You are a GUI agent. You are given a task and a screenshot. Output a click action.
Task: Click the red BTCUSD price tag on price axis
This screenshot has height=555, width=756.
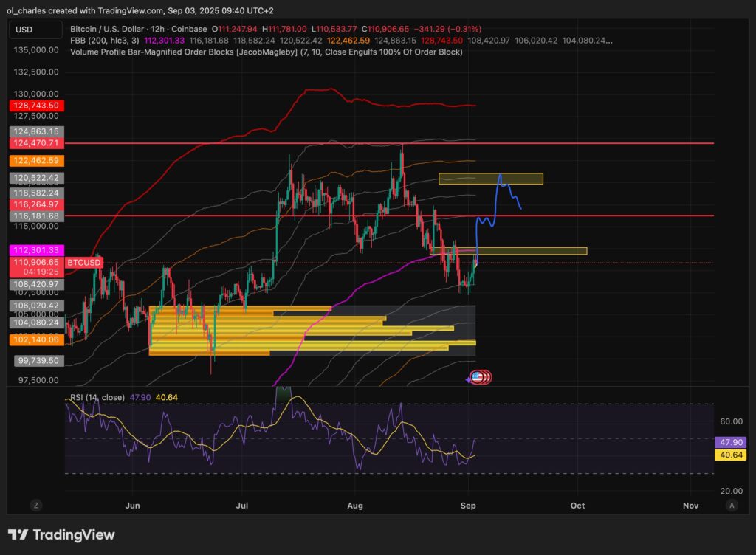click(x=83, y=263)
